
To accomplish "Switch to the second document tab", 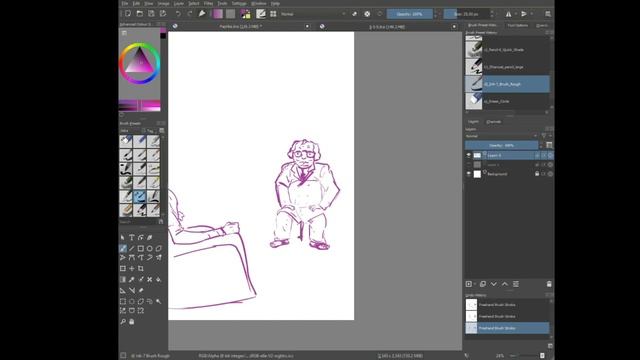I will click(388, 27).
